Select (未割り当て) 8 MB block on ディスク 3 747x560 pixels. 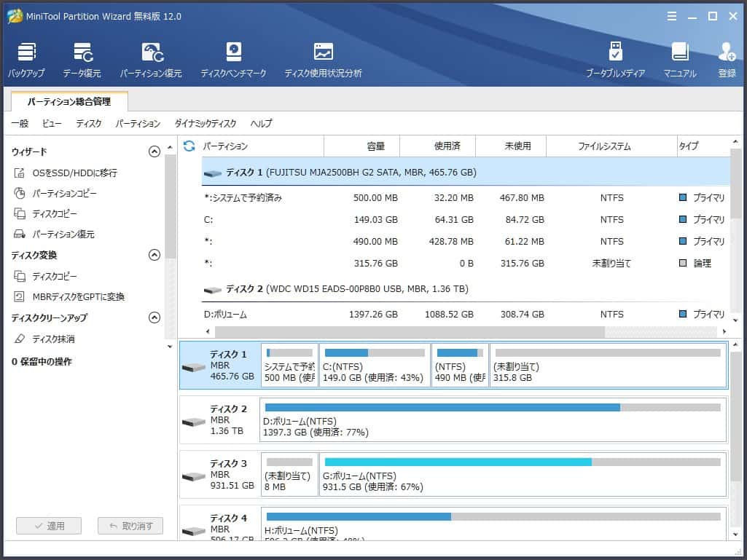(289, 474)
